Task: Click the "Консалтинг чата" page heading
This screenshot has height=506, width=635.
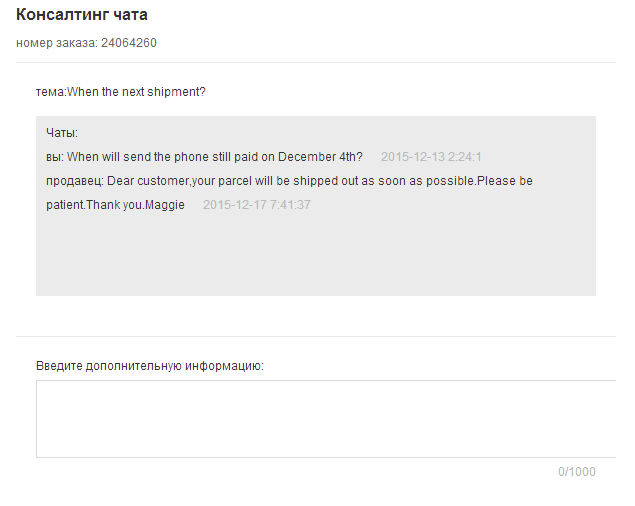Action: [82, 15]
